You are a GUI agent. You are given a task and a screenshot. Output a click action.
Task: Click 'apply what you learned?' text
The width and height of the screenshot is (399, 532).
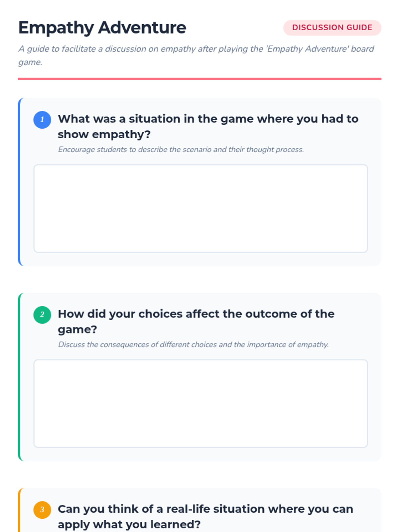click(x=129, y=524)
